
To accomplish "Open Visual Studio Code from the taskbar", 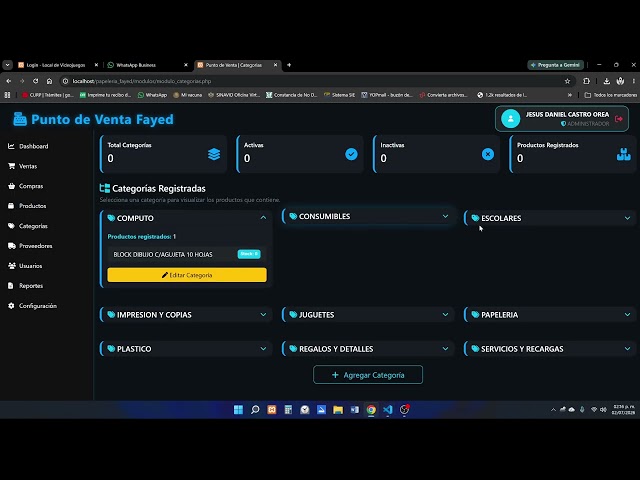I will pyautogui.click(x=388, y=409).
